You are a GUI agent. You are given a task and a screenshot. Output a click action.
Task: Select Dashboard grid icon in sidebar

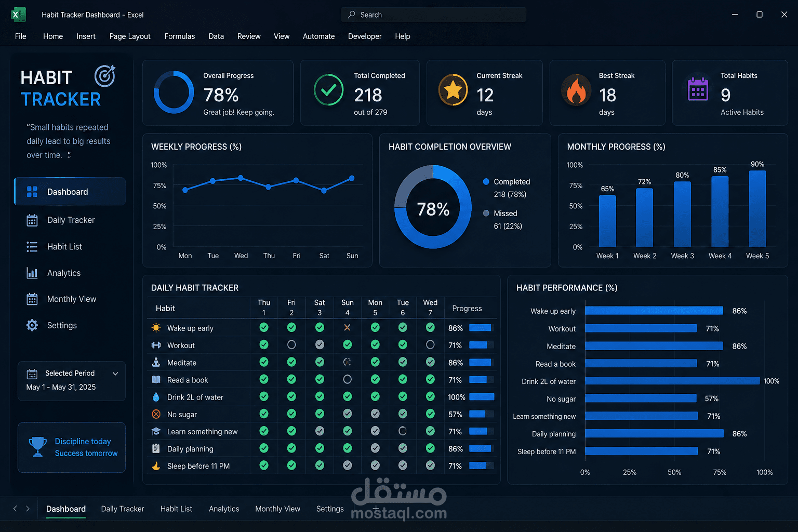(32, 192)
